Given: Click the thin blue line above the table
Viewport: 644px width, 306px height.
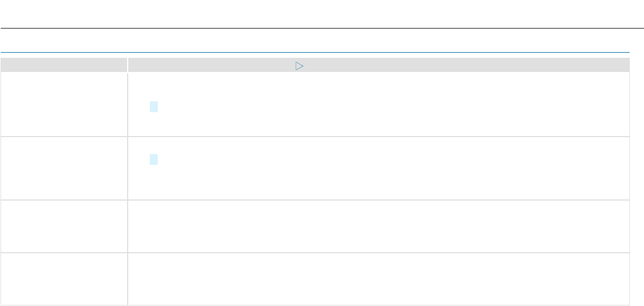Looking at the screenshot, I should pyautogui.click(x=315, y=53).
